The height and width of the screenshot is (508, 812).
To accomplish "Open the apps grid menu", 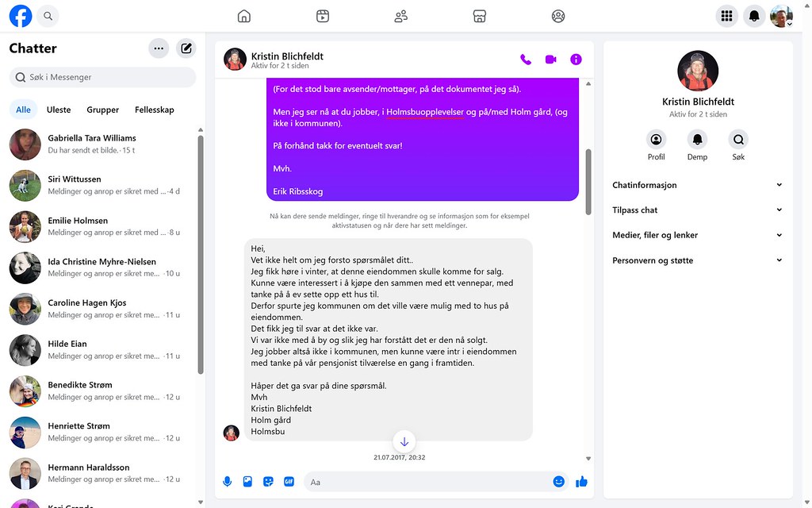I will click(726, 16).
